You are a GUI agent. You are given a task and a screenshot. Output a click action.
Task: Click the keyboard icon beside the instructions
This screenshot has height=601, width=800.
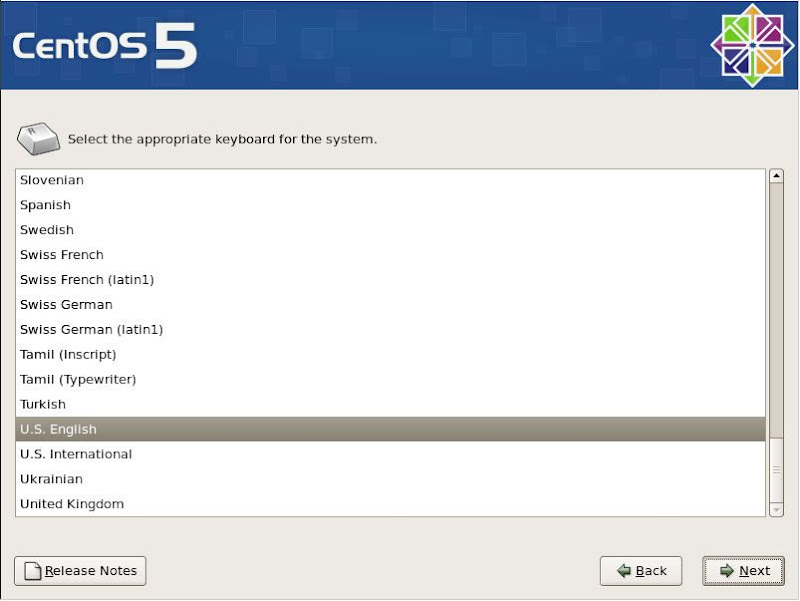38,138
